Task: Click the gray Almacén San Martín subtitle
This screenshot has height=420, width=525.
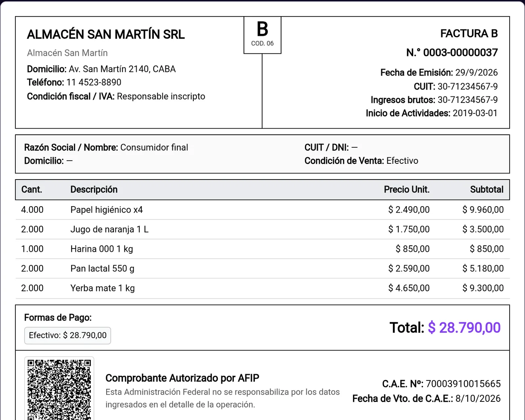Action: (x=67, y=53)
